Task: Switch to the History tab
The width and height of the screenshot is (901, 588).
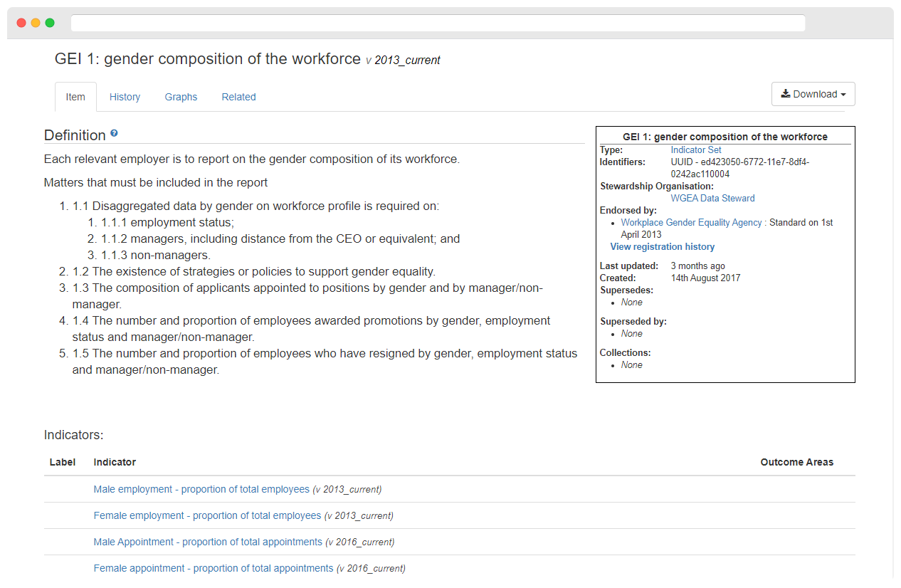Action: coord(125,97)
